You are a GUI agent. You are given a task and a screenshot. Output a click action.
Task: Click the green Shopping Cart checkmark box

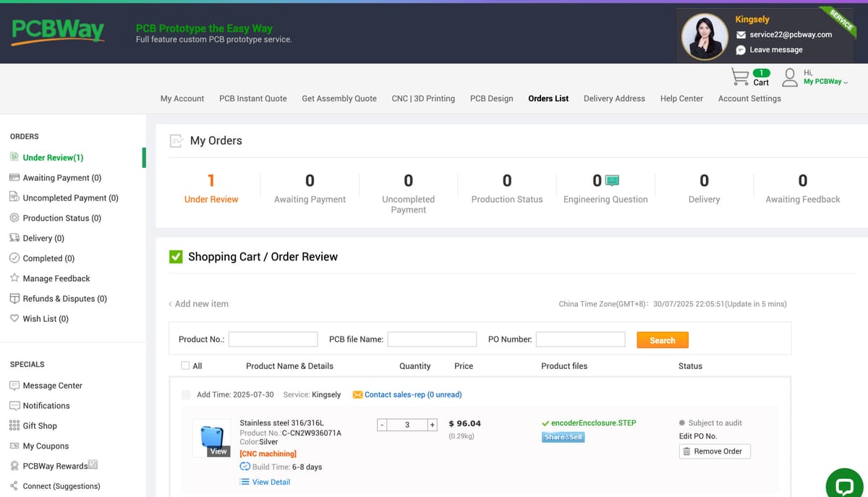coord(176,257)
